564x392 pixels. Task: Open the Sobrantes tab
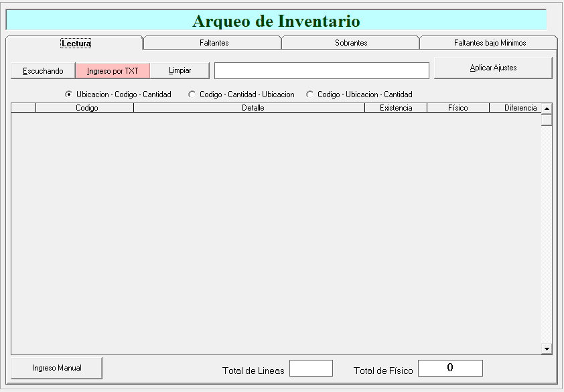coord(351,43)
